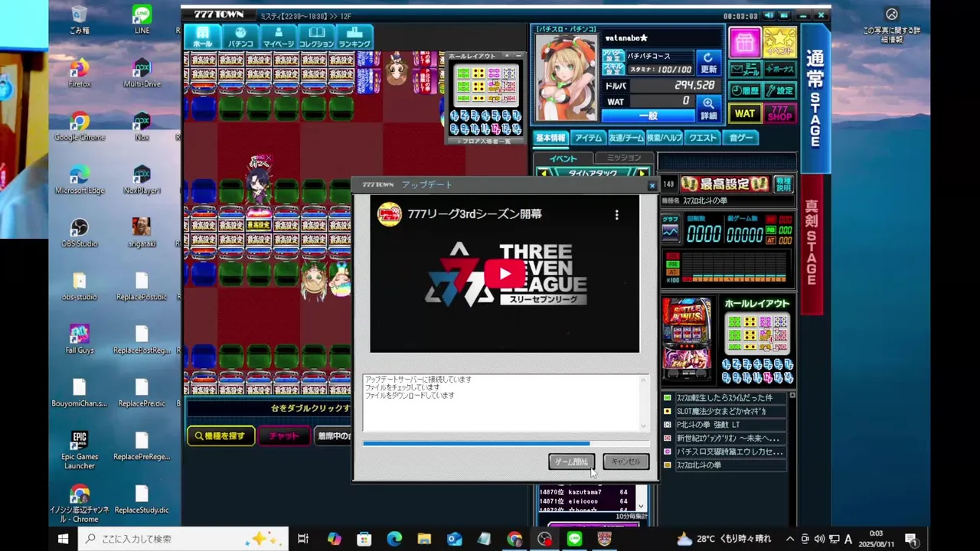Open LINE desktop shortcut
This screenshot has height=551, width=980.
(x=142, y=20)
